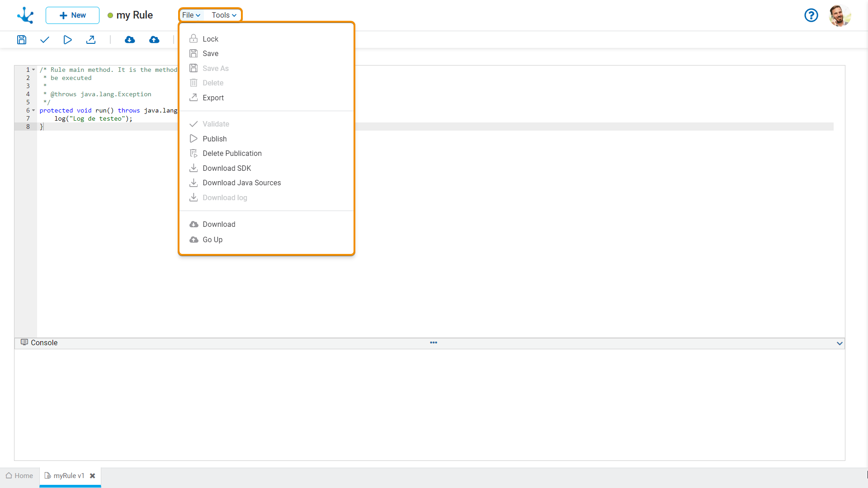Open the user profile avatar

click(x=840, y=15)
